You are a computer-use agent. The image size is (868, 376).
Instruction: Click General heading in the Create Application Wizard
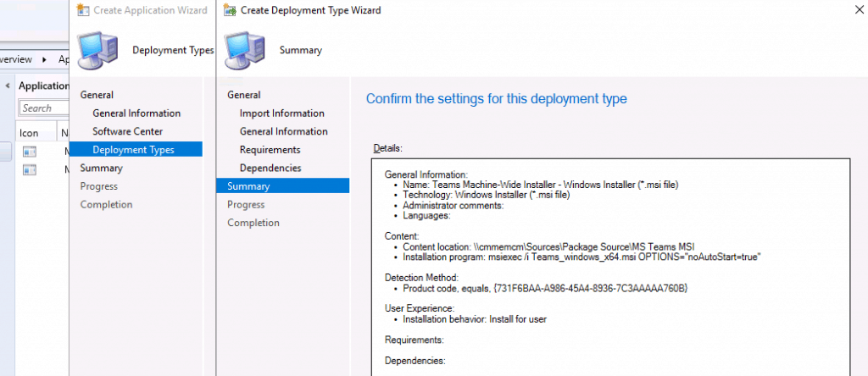97,95
